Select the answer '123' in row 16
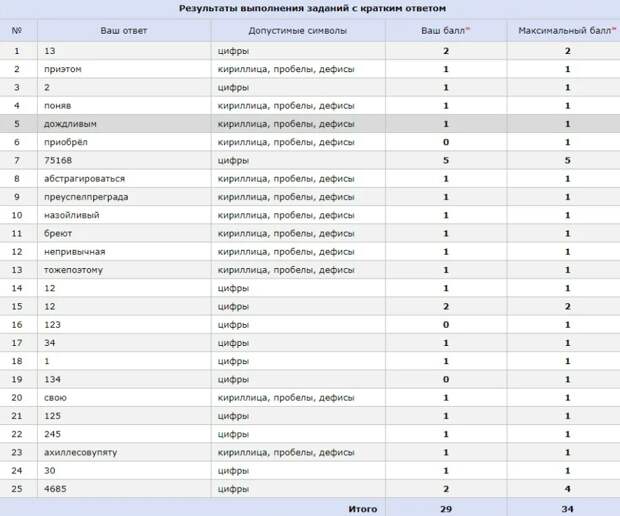Screen dimensions: 620x516 pos(52,325)
